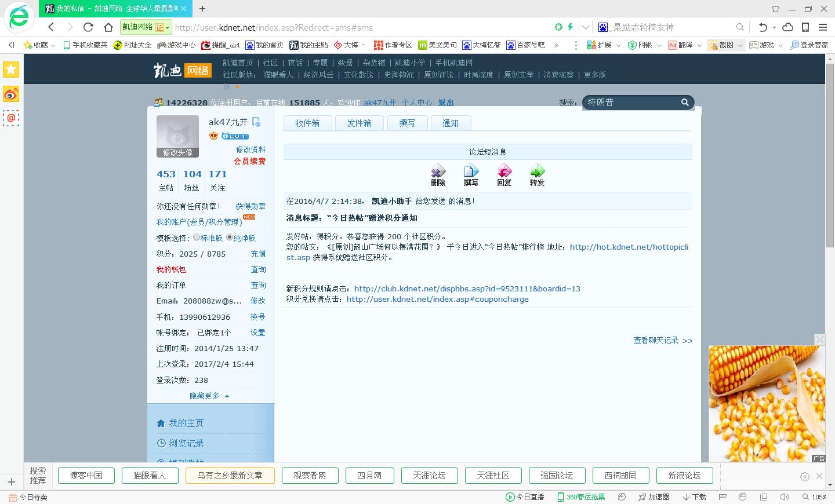
Task: Open club.kdnet.net points rules link
Action: (467, 288)
